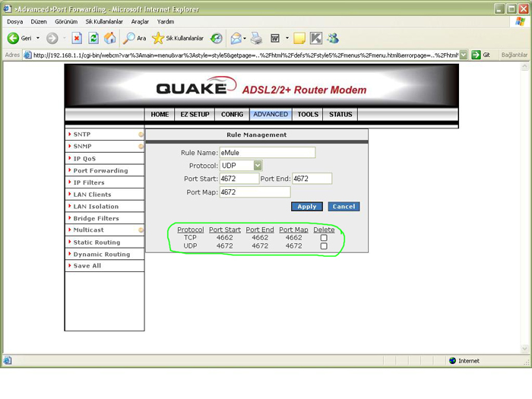Open LAN Clients in the sidebar
Screen dimensions: 532x399
coord(92,195)
